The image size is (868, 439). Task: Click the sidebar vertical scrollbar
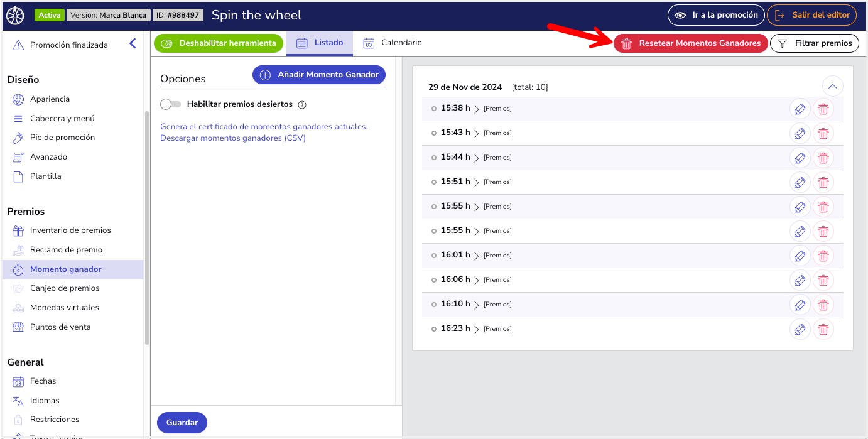pos(147,226)
